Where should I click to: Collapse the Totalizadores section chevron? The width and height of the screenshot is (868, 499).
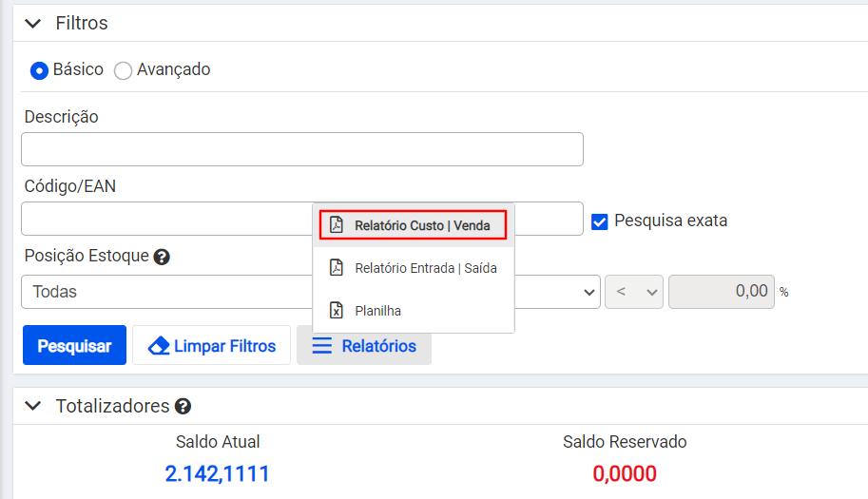click(x=33, y=406)
